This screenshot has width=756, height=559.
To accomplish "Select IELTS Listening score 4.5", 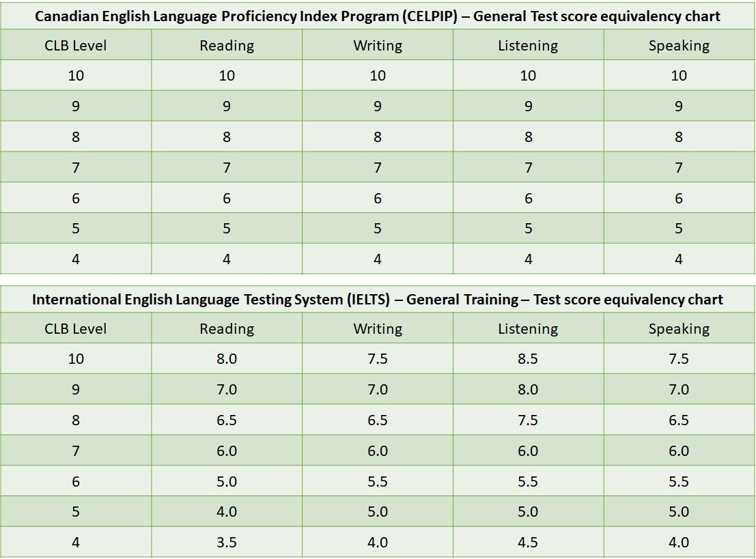I will (x=528, y=543).
